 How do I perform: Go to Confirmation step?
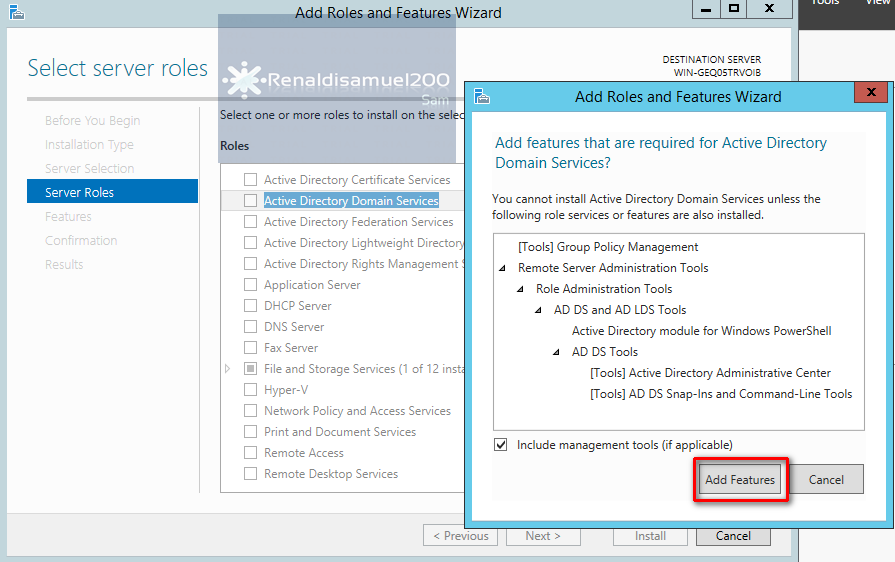81,240
